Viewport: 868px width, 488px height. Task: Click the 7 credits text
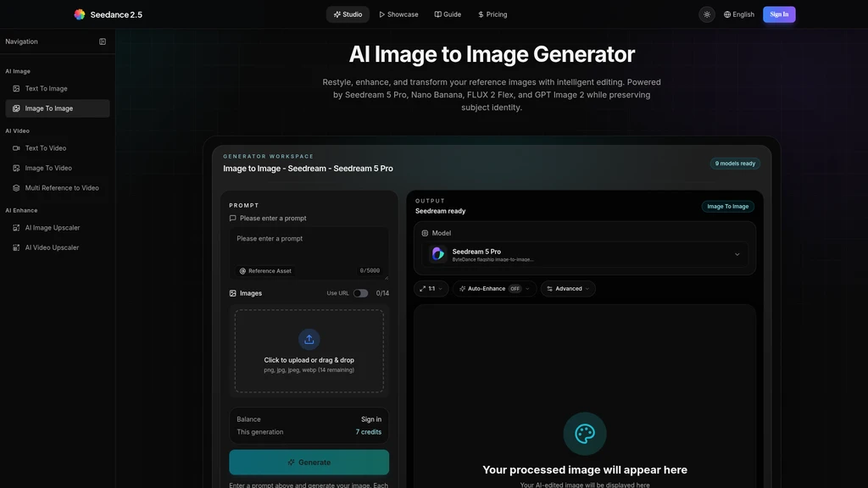coord(368,432)
